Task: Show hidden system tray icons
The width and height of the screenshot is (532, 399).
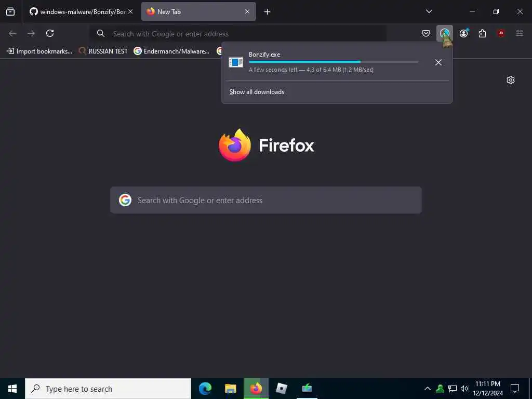Action: click(x=428, y=389)
